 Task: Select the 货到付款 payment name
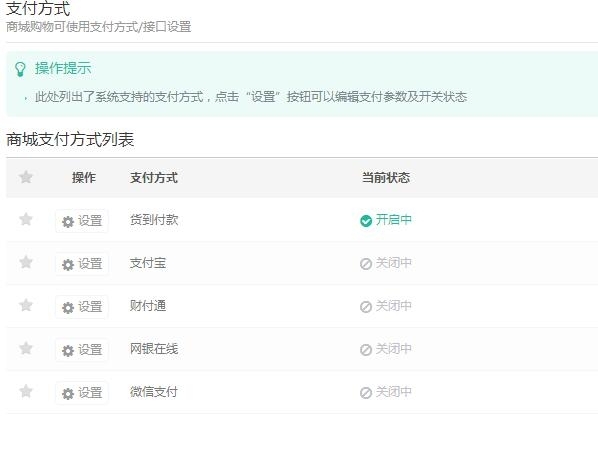(x=154, y=220)
